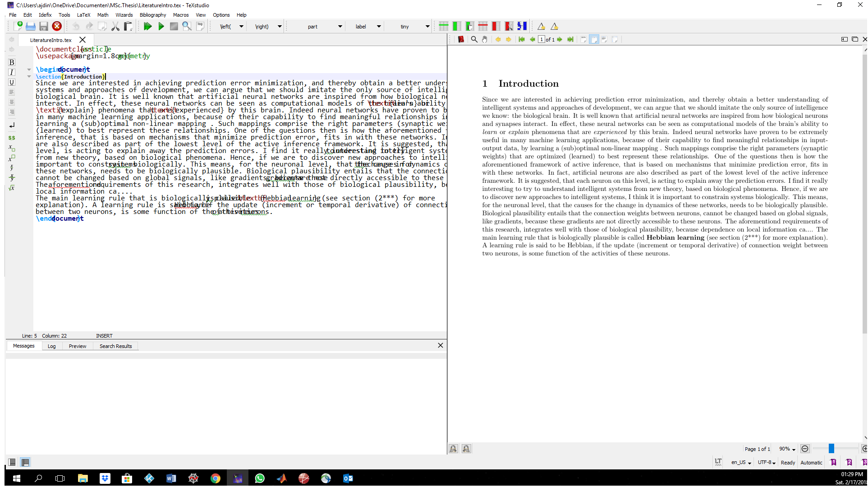The width and height of the screenshot is (868, 487).
Task: Open the 90% zoom level dropdown
Action: tap(787, 449)
